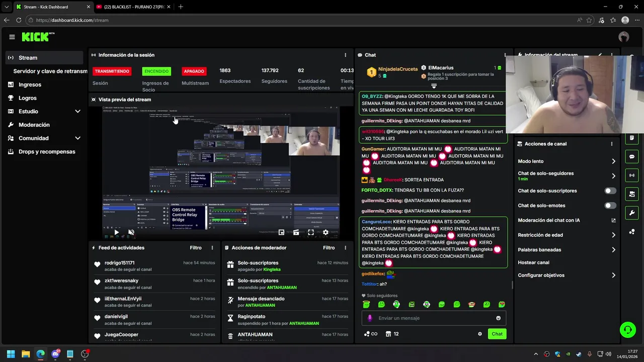Toggle theater mode in stream preview
The width and height of the screenshot is (644, 362).
tap(296, 232)
